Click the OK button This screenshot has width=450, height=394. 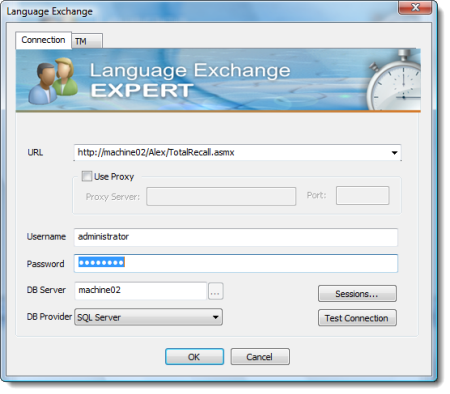[194, 357]
